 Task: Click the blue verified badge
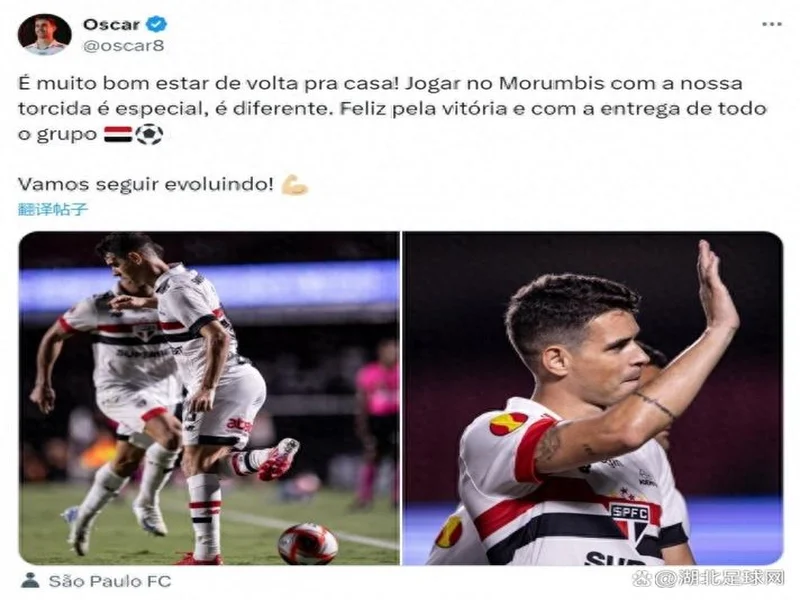coord(156,23)
